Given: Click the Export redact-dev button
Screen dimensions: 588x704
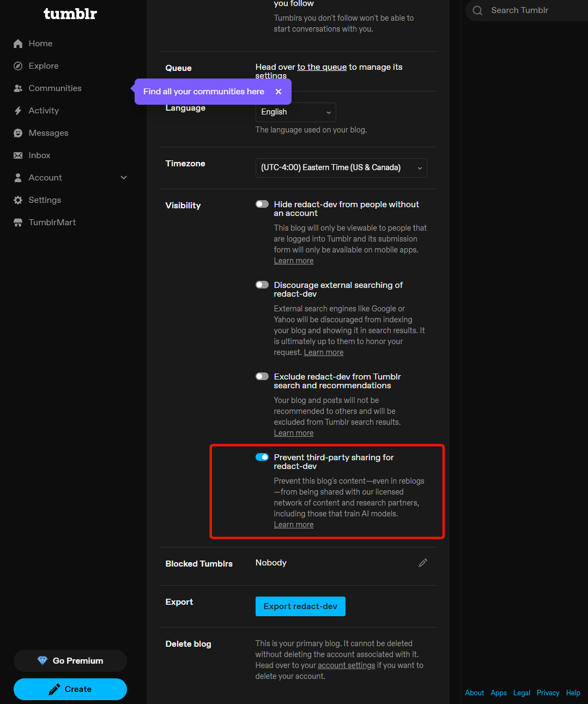Looking at the screenshot, I should click(300, 606).
